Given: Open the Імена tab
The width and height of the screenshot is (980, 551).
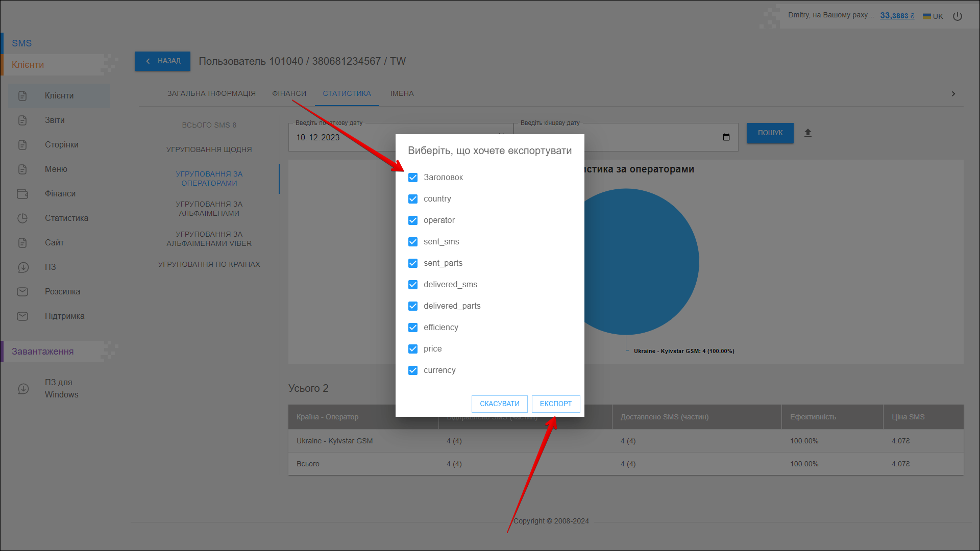Looking at the screenshot, I should click(402, 94).
